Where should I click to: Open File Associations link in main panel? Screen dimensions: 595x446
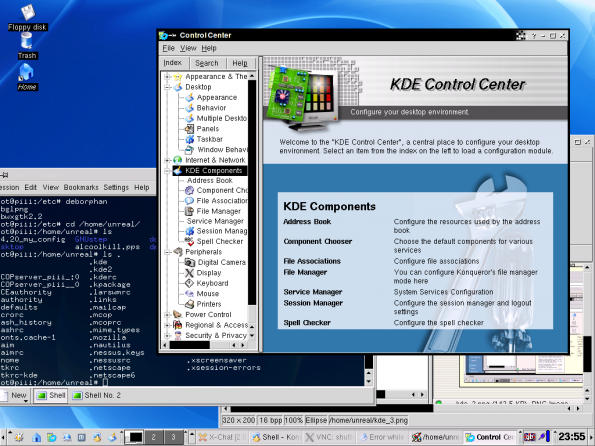pos(312,261)
